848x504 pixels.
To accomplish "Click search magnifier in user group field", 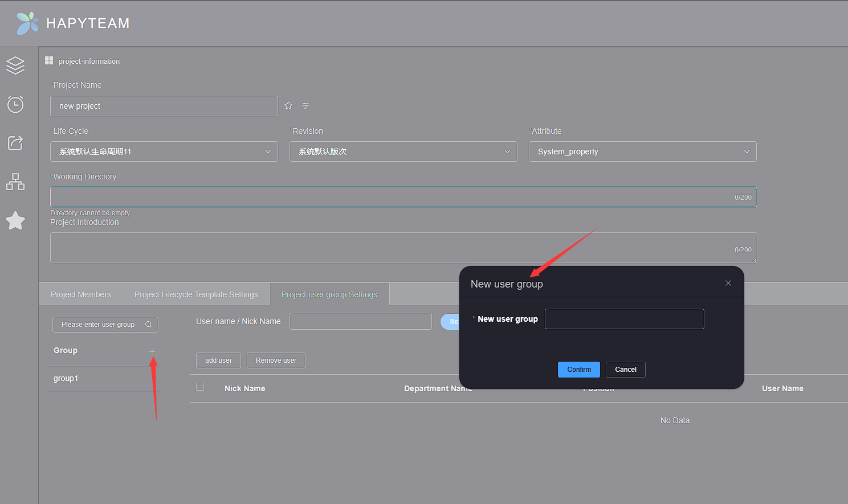I will click(x=149, y=325).
